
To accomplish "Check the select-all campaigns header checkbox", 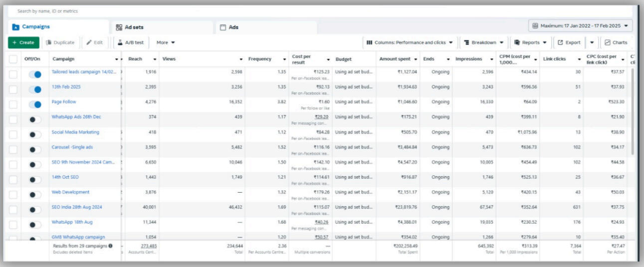I will click(x=13, y=59).
